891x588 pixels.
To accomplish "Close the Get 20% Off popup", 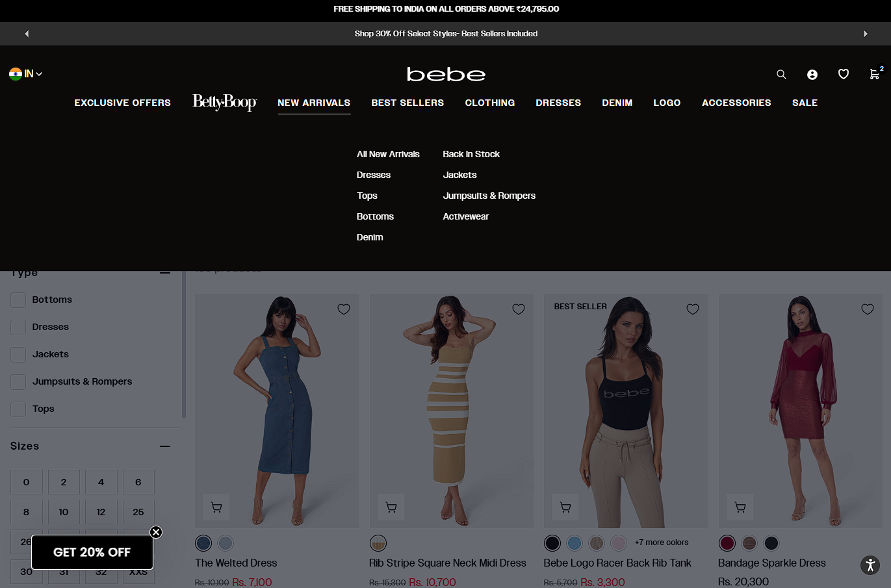I will (156, 532).
